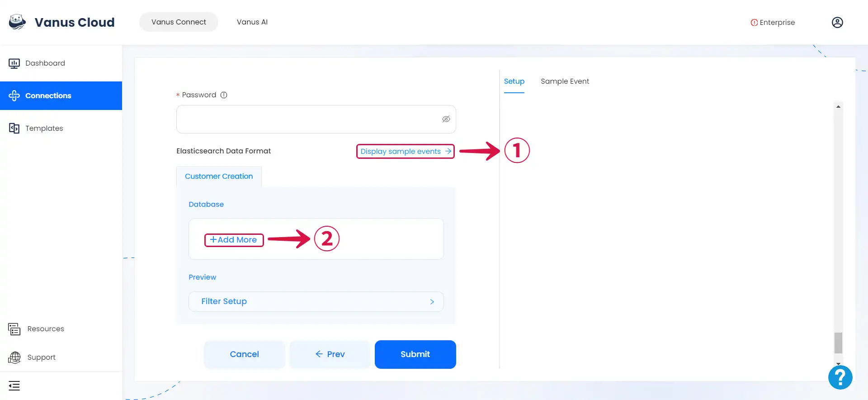Click the Enterprise plan warning icon
This screenshot has height=400, width=868.
tap(754, 23)
